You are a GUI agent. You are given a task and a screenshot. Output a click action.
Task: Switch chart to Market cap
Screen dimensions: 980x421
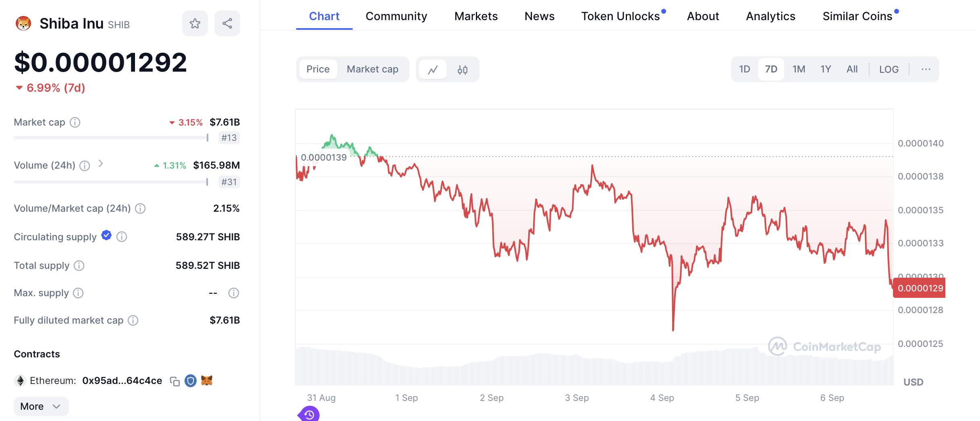(372, 69)
